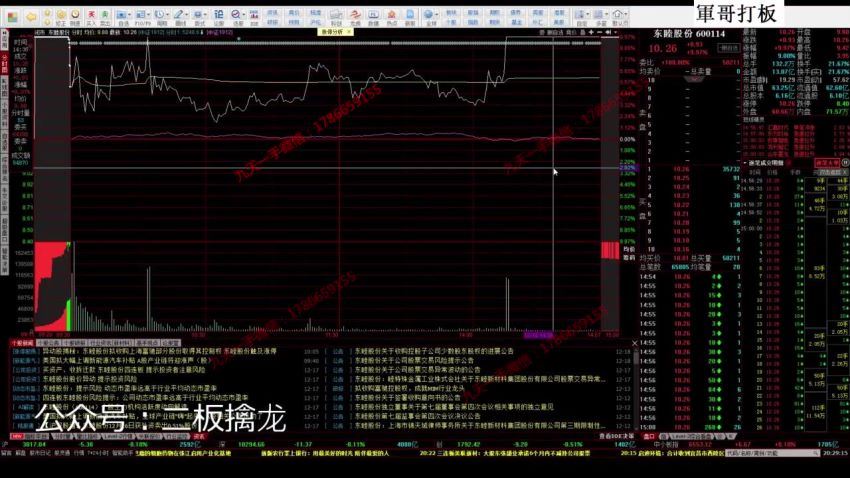Click the Shenzhen index value 10294.66

click(x=253, y=444)
